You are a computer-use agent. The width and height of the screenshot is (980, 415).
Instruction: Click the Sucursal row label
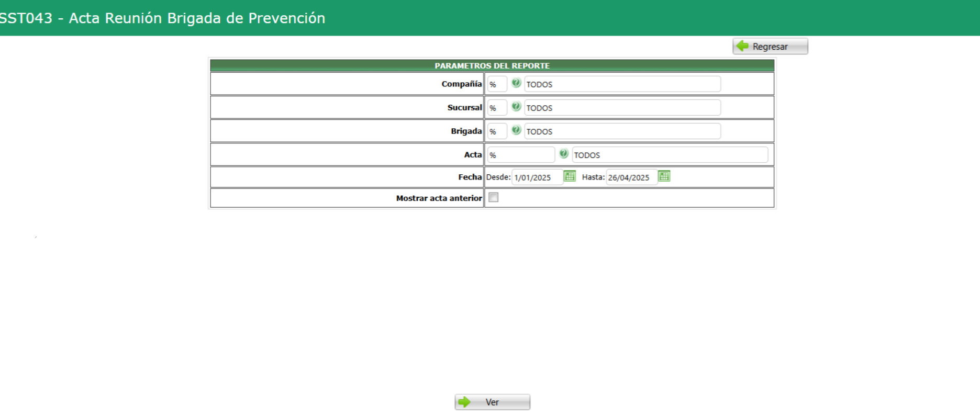(x=464, y=107)
